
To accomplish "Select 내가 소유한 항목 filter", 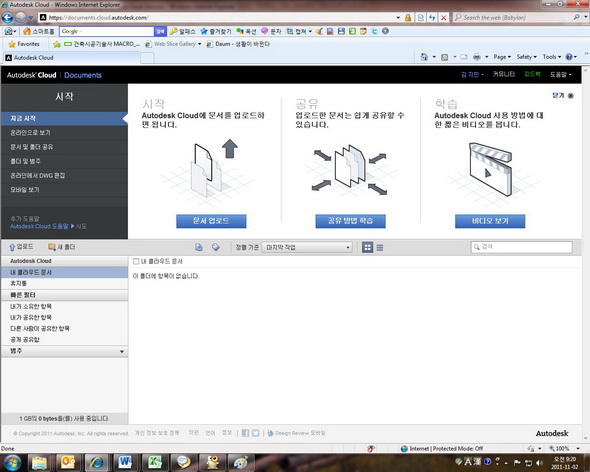I will (x=64, y=306).
